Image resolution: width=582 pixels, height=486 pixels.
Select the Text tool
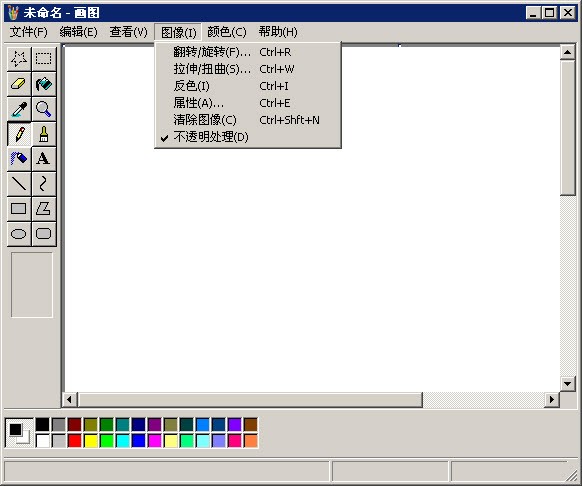point(44,159)
